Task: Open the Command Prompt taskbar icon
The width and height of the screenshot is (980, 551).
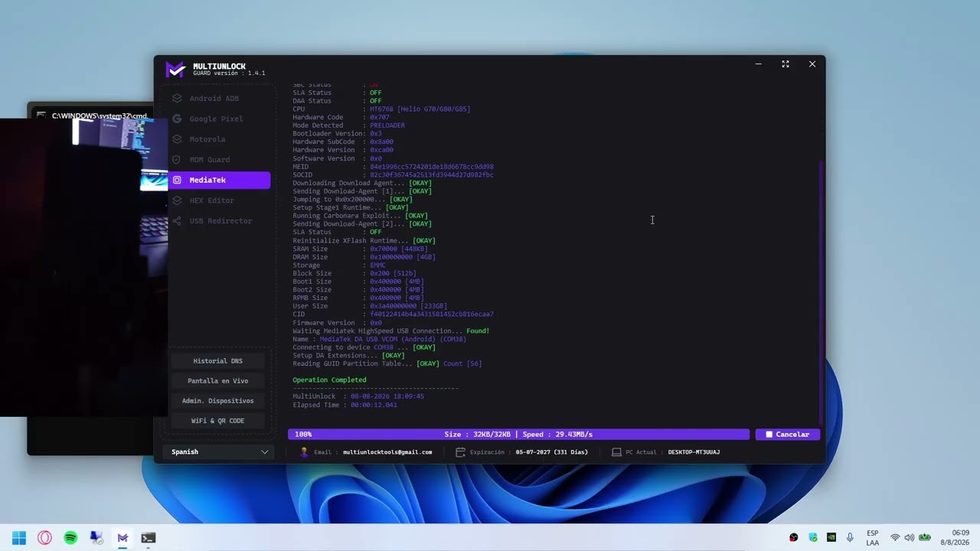Action: [x=149, y=538]
